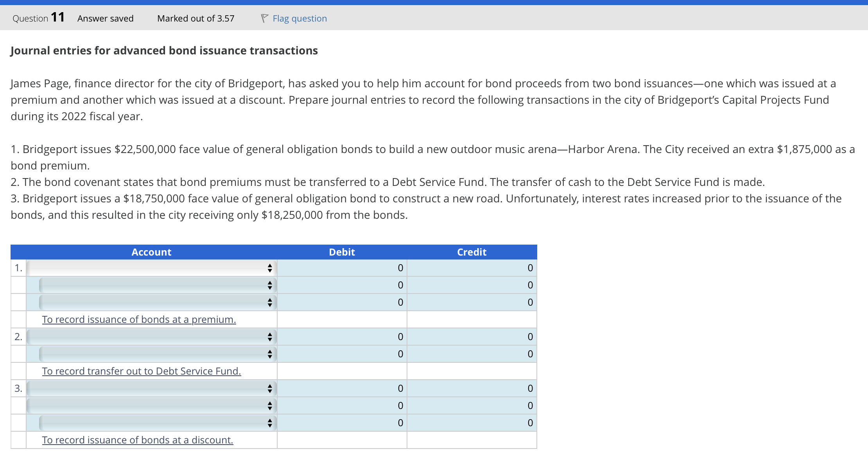Click the Debit field in entry 3 first row
The image size is (868, 454).
(342, 388)
